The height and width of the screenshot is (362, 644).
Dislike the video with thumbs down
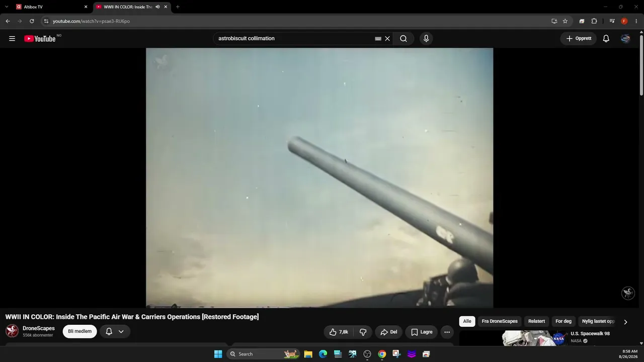click(x=363, y=332)
